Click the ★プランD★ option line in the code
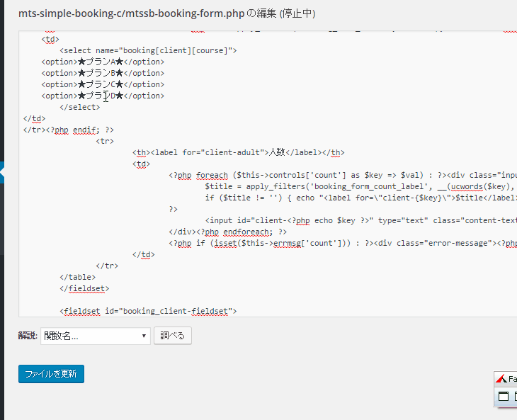The image size is (517, 420). click(103, 96)
